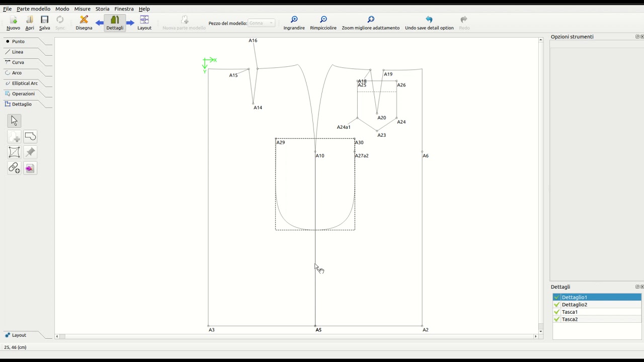
Task: Select Tasca2 in the Dettagli list
Action: click(597, 319)
